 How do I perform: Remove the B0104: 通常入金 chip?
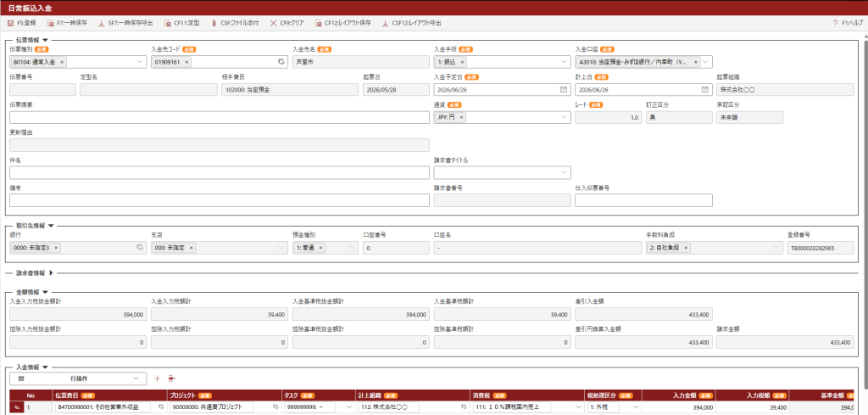[x=61, y=62]
